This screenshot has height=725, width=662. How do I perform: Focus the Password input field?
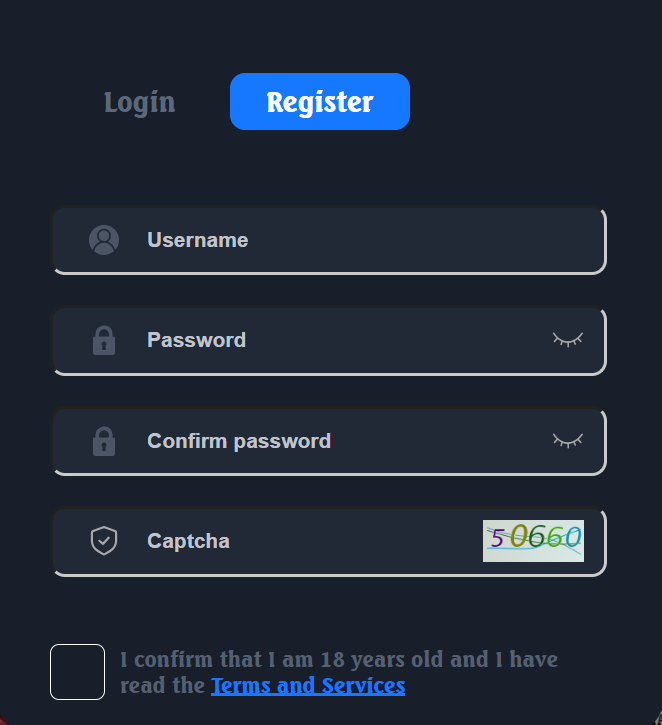329,341
